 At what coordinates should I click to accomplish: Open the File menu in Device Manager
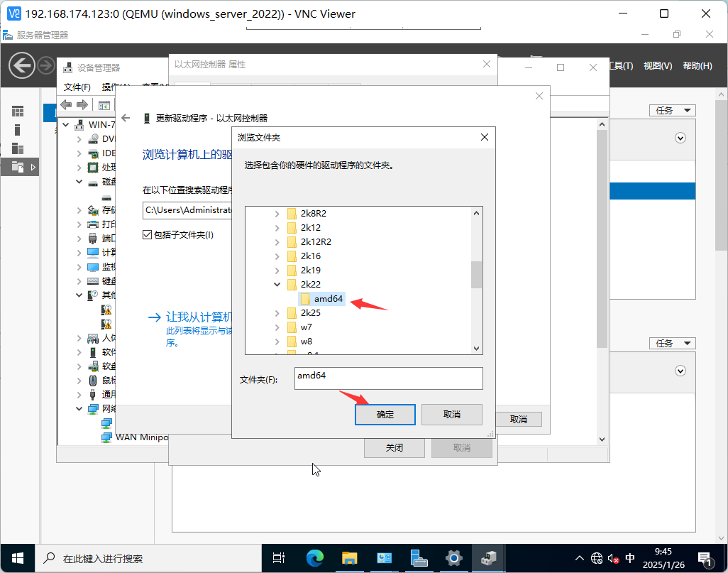tap(77, 87)
